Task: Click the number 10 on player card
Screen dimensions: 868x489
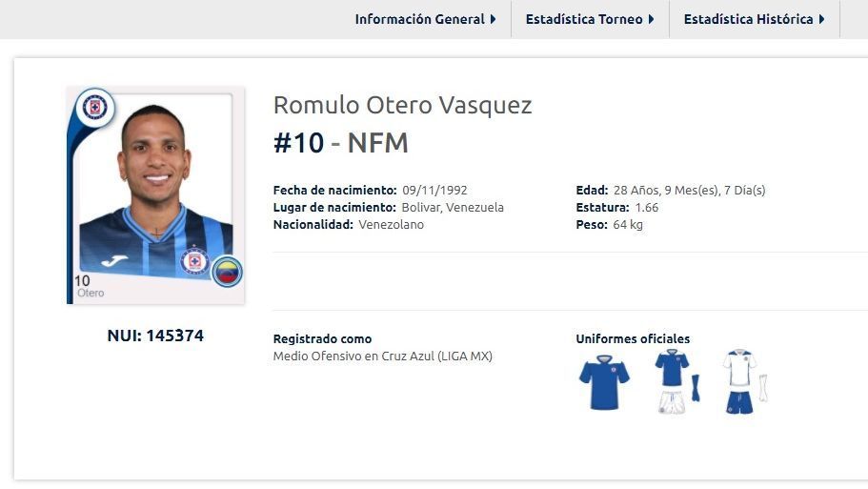Action: tap(82, 281)
